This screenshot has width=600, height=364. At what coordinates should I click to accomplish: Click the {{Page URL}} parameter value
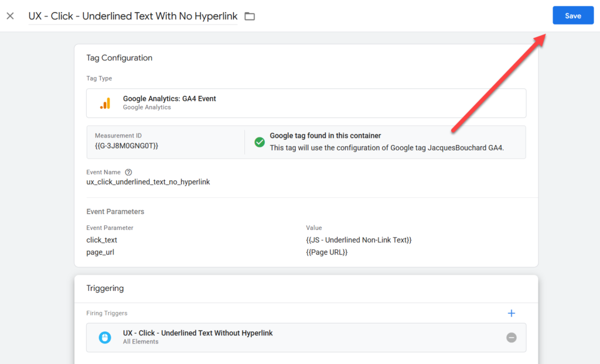tap(326, 252)
